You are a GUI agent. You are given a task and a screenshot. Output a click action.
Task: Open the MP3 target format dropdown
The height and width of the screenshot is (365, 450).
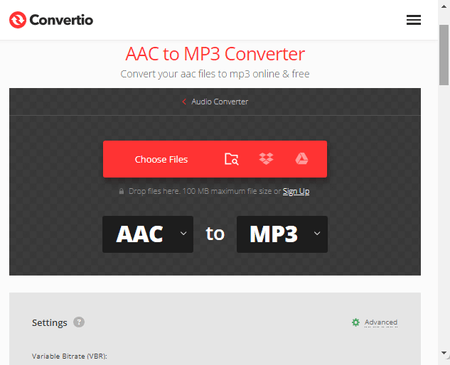tap(282, 234)
